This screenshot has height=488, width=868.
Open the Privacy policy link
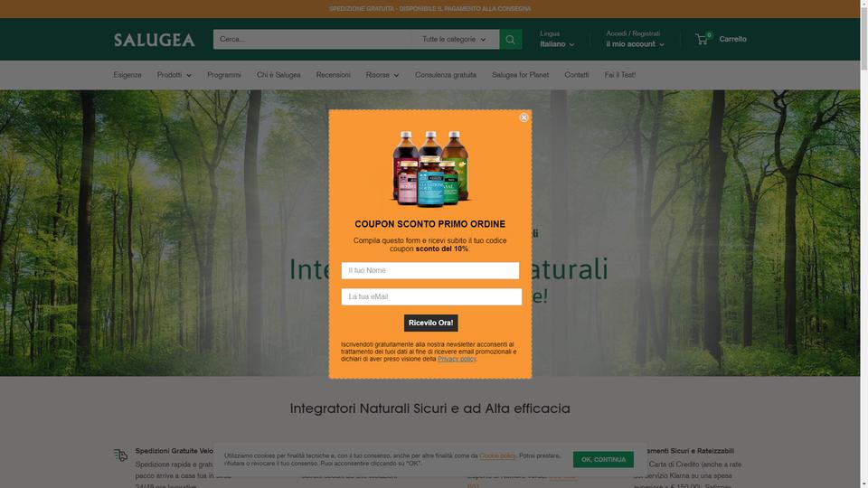point(457,359)
